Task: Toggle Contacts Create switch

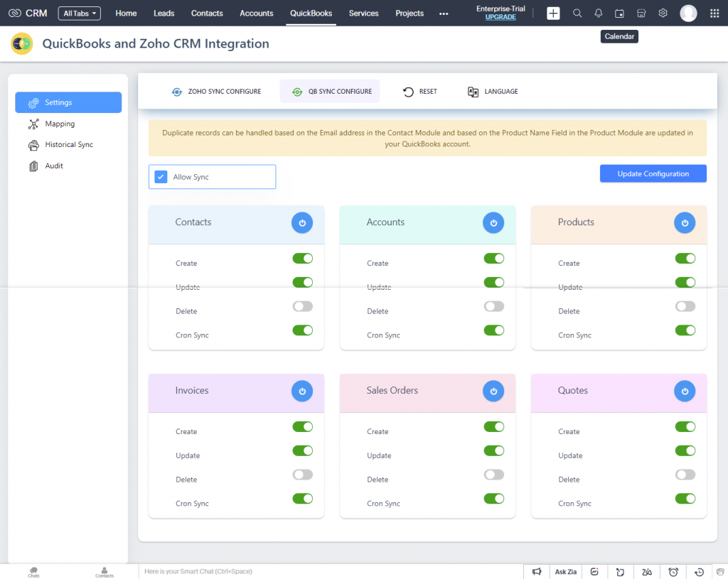Action: coord(303,259)
